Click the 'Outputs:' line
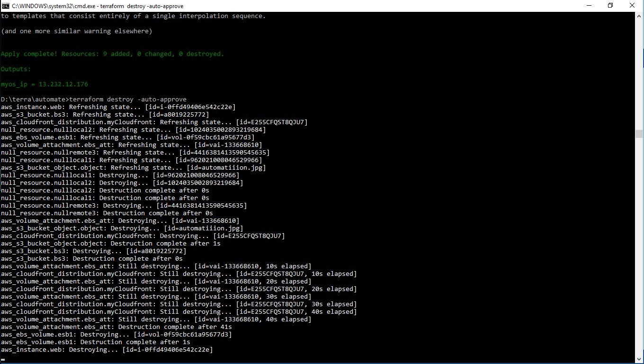This screenshot has width=644, height=364. [x=16, y=69]
